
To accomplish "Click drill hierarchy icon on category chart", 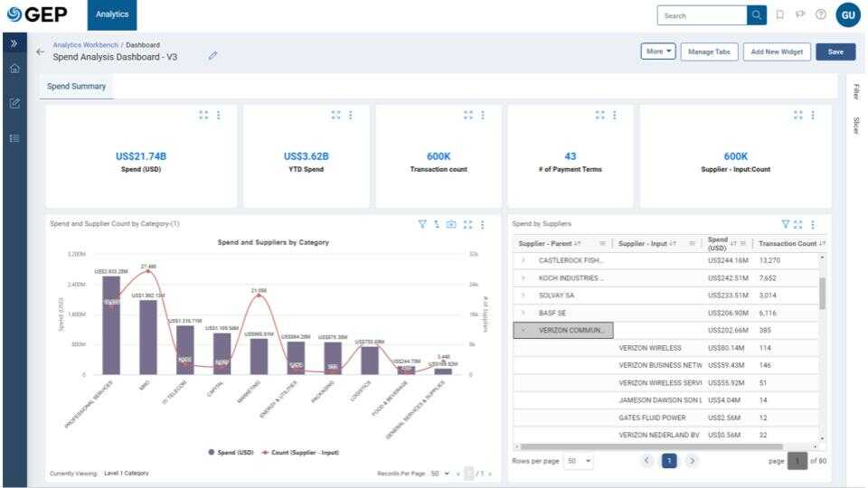I will point(437,224).
